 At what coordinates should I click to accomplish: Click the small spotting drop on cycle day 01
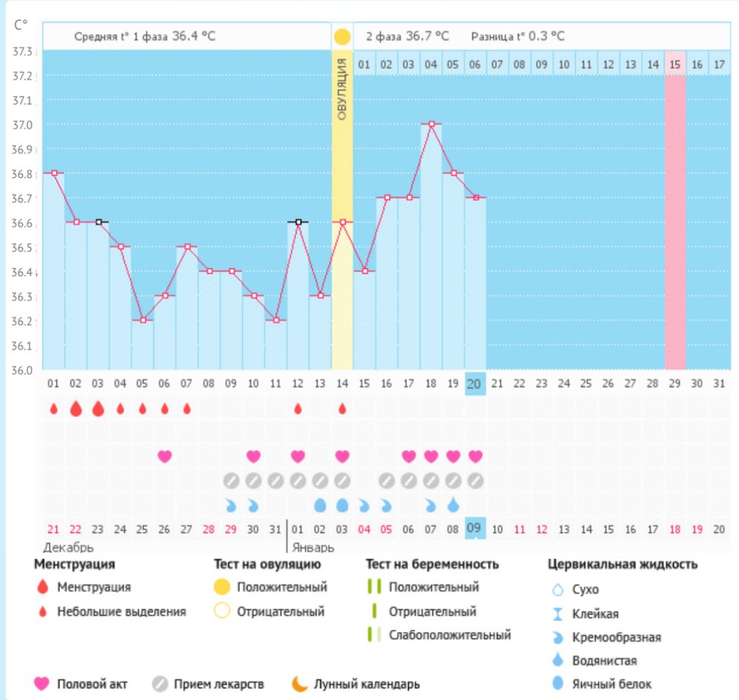(x=54, y=408)
